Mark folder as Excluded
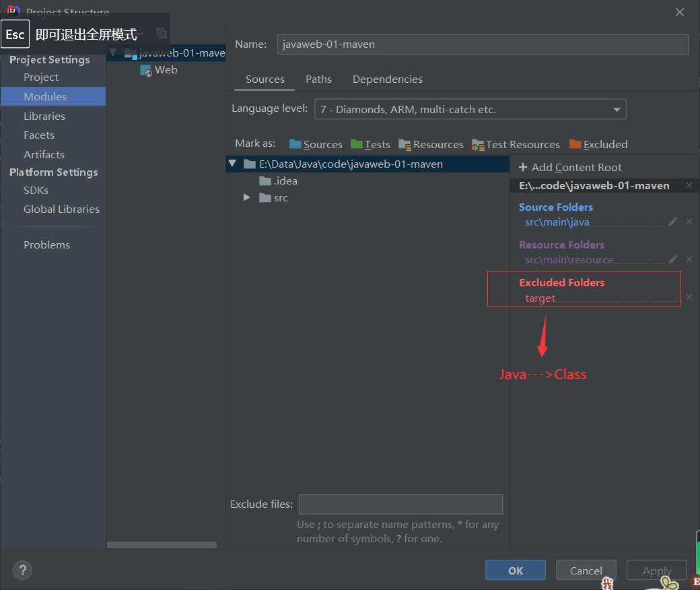The height and width of the screenshot is (590, 700). 598,144
